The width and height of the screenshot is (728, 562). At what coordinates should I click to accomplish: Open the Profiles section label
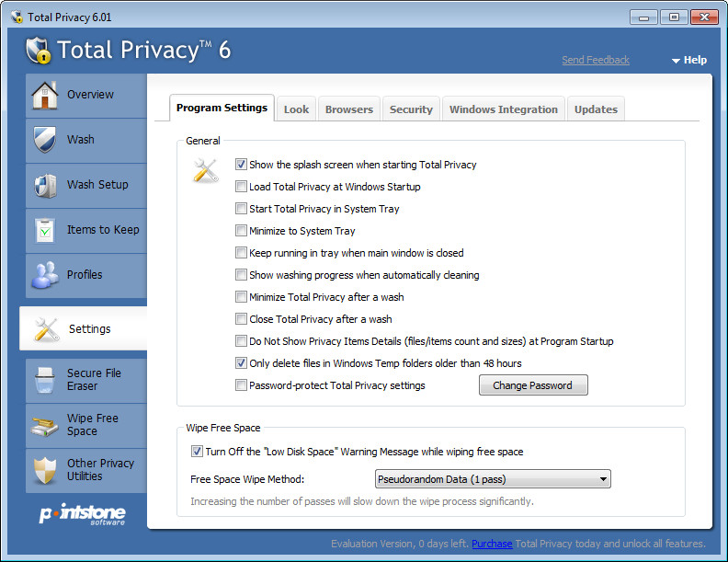85,275
